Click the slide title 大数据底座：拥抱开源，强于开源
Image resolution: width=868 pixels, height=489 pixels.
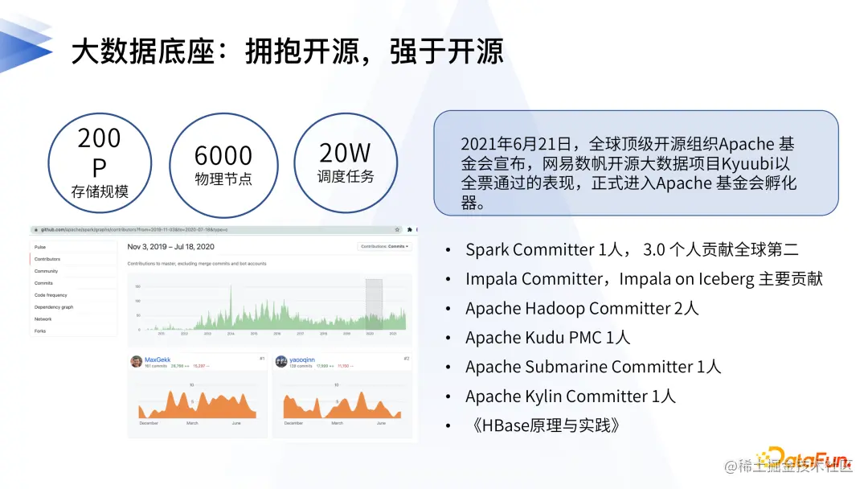(x=287, y=51)
